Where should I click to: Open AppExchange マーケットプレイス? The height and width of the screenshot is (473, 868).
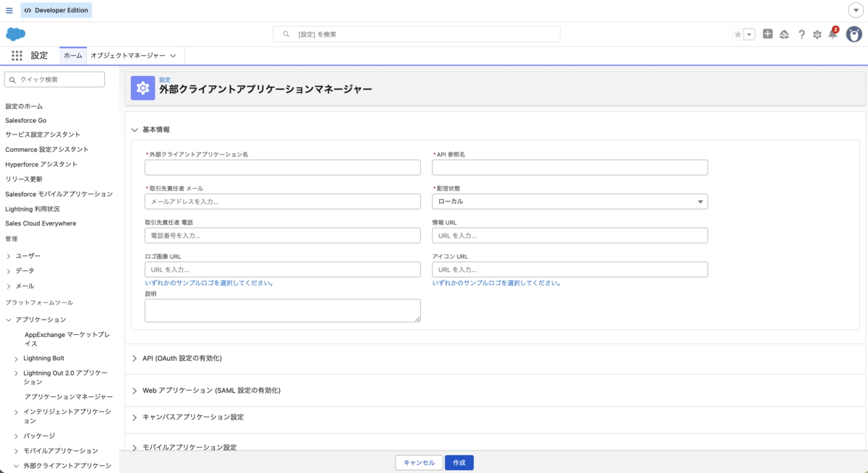(x=67, y=339)
